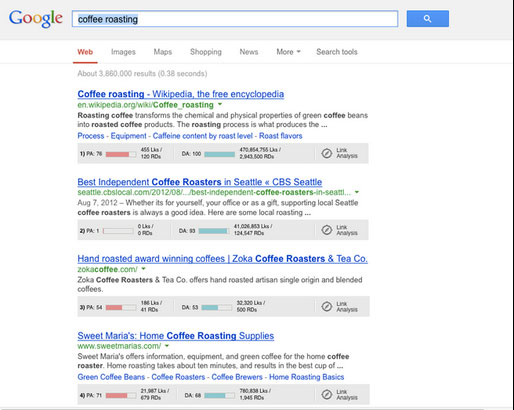The image size is (514, 410).
Task: Open Link Analysis compass icon for Zoka Coffee result
Action: coord(327,307)
